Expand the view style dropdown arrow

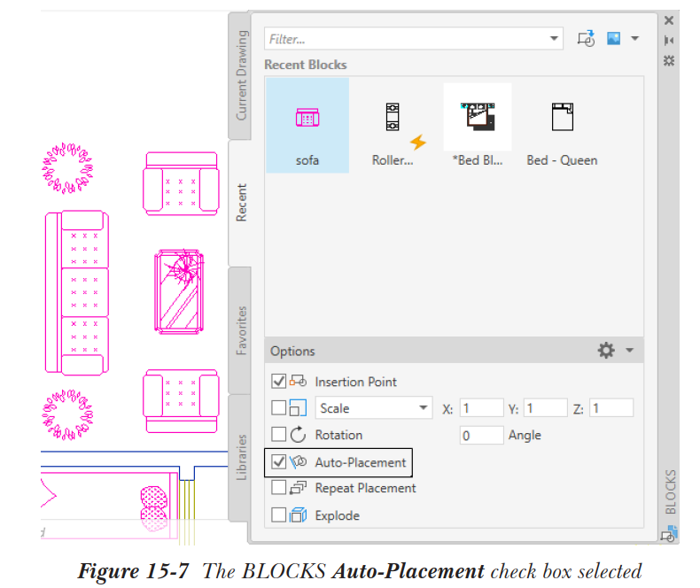click(x=634, y=38)
